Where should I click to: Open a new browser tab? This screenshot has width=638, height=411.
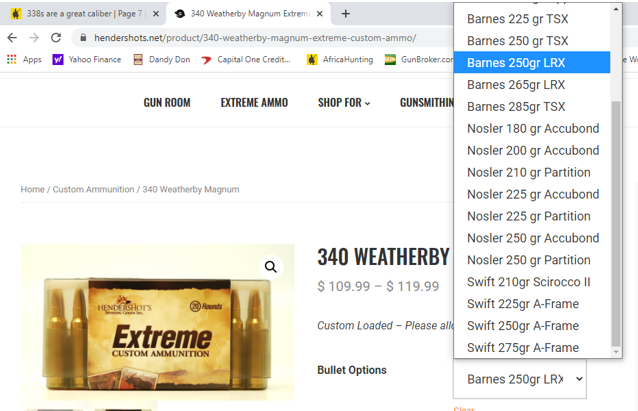pos(346,13)
